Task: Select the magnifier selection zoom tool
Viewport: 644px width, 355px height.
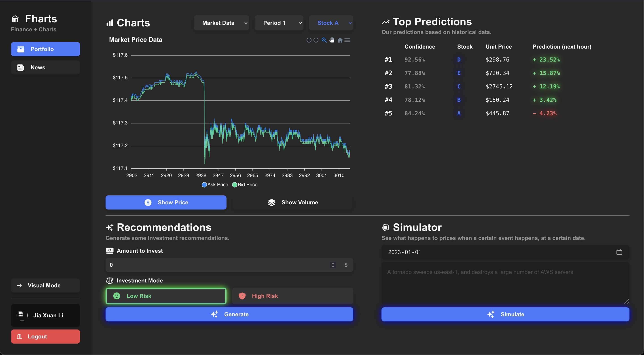Action: click(x=324, y=40)
